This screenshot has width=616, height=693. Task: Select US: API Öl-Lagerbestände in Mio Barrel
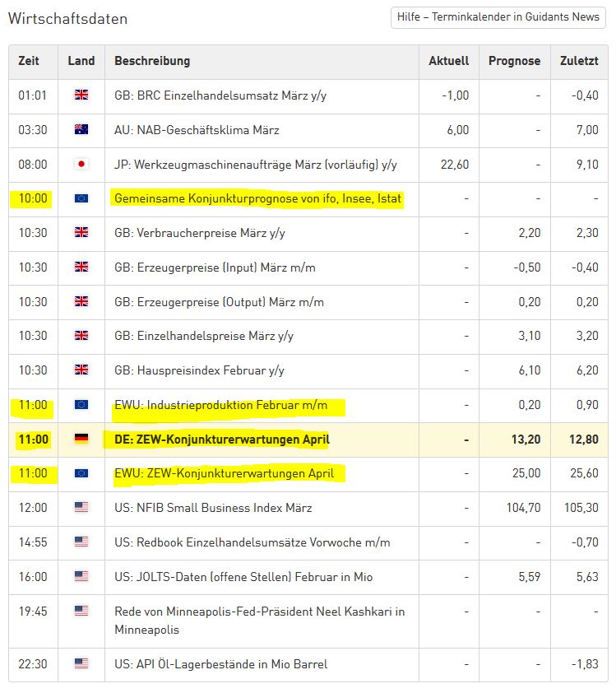pos(220,664)
